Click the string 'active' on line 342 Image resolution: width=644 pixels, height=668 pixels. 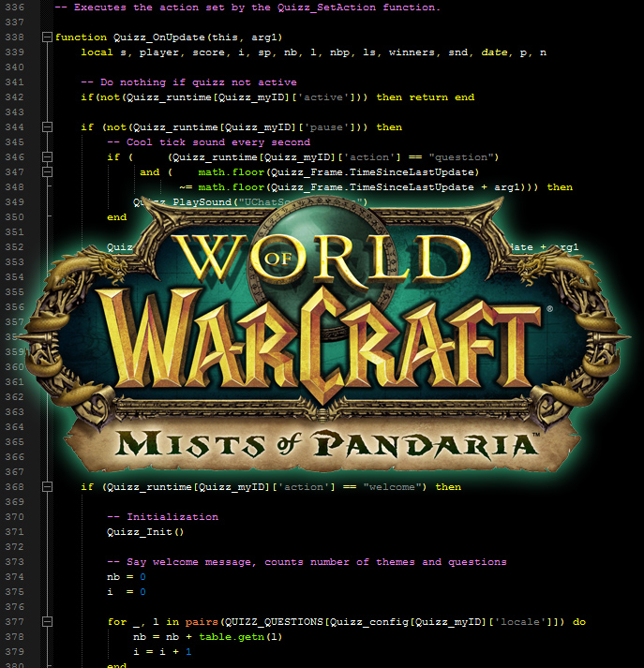(x=323, y=97)
